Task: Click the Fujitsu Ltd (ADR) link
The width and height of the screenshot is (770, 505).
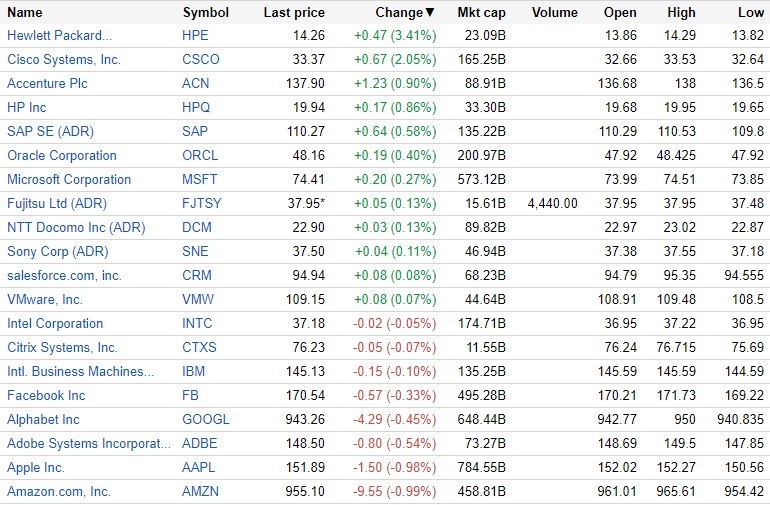Action: pyautogui.click(x=55, y=203)
